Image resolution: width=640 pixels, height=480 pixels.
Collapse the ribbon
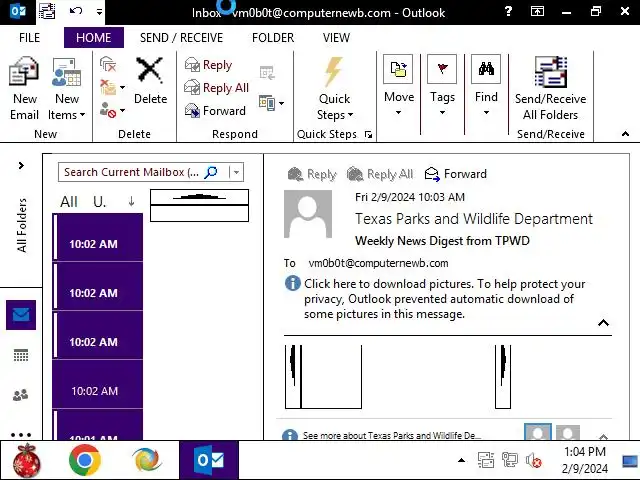point(625,134)
